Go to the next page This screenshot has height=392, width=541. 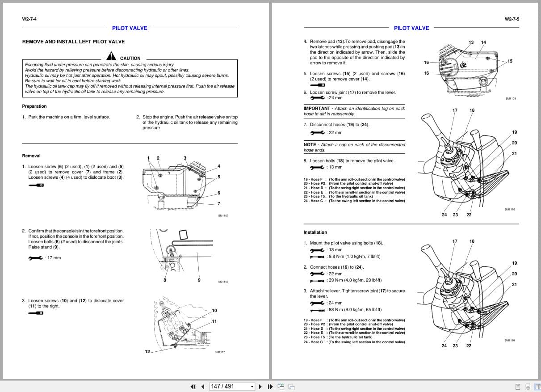[260, 387]
